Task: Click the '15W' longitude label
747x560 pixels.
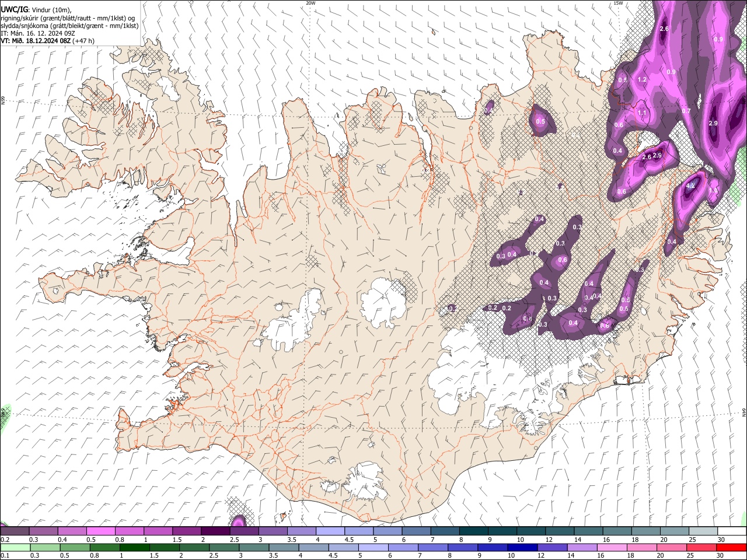Action: [619, 3]
